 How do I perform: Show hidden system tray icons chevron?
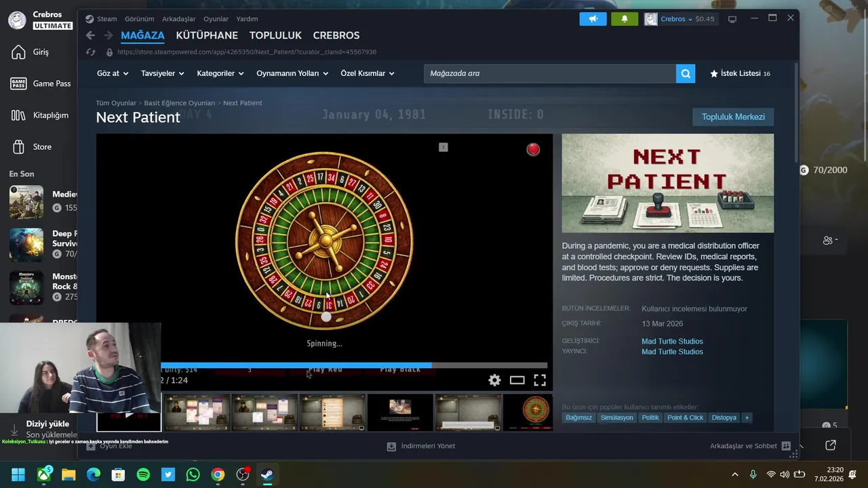click(x=734, y=474)
